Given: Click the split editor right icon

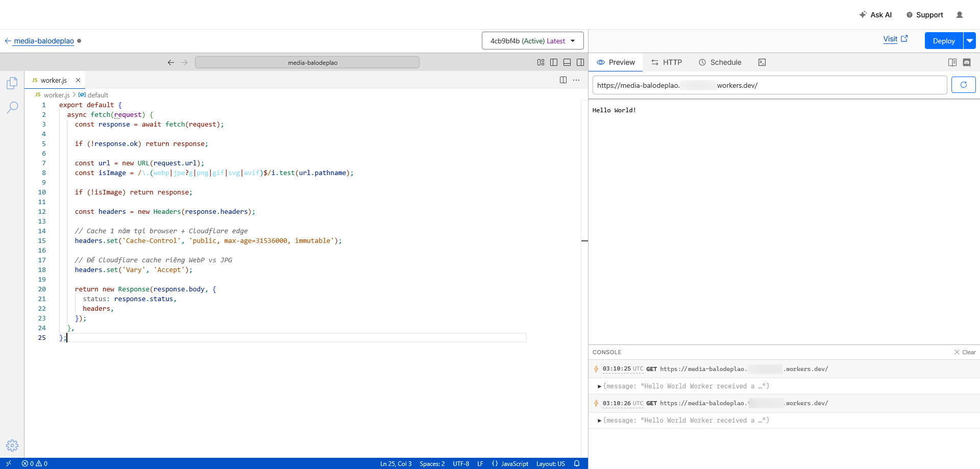Looking at the screenshot, I should click(563, 80).
